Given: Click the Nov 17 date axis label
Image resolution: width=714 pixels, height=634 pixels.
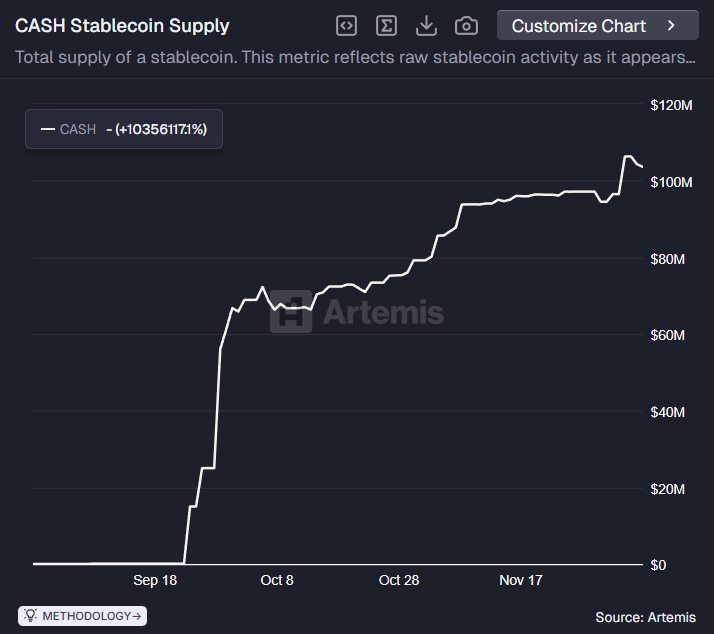Looking at the screenshot, I should pos(520,580).
